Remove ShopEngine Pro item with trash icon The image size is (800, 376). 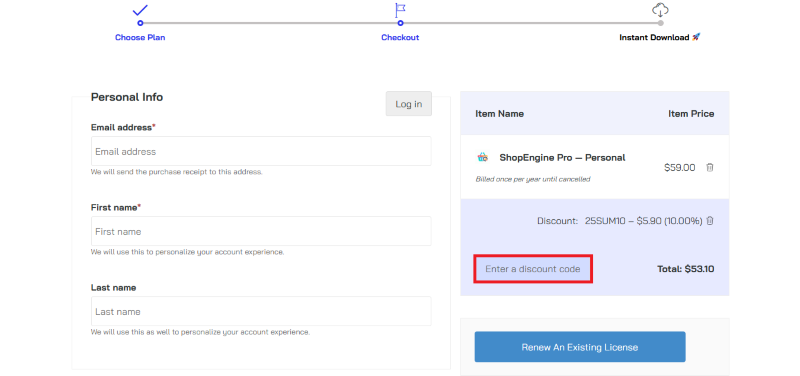tap(709, 167)
